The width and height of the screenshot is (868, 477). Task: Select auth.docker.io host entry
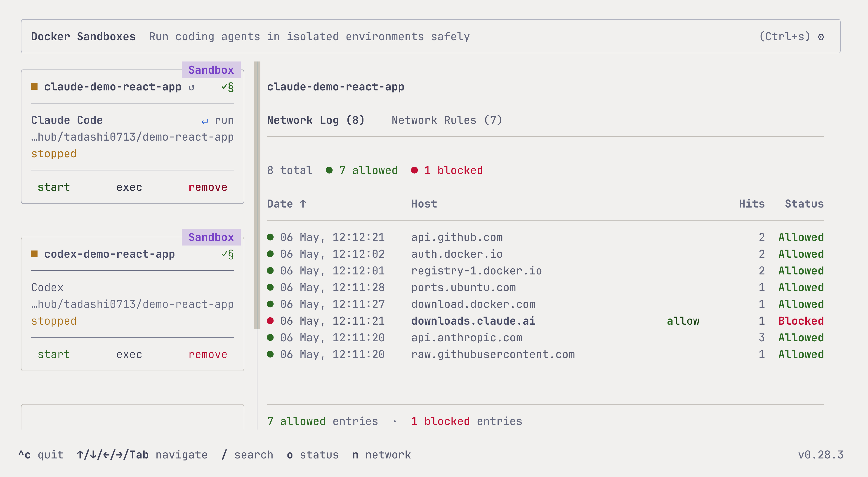tap(457, 254)
